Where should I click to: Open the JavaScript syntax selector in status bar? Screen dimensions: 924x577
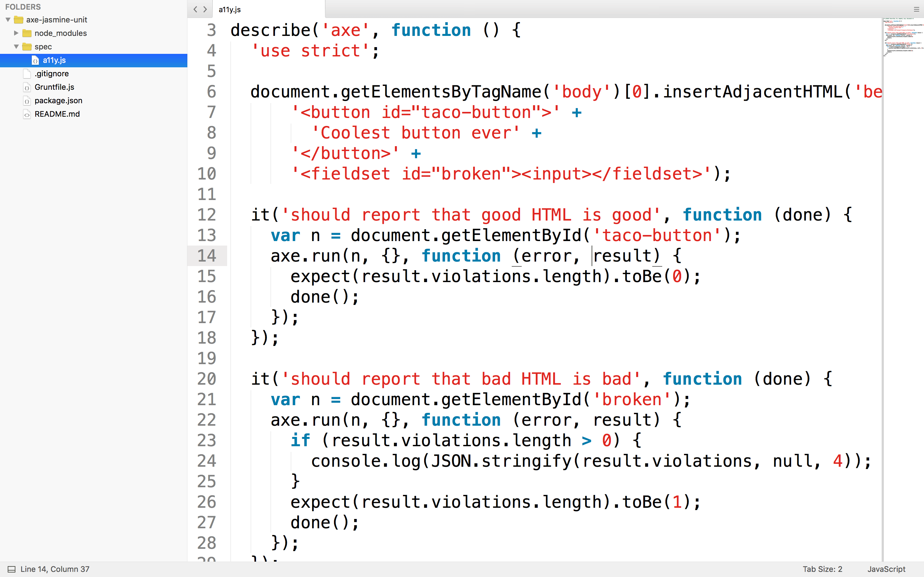888,568
